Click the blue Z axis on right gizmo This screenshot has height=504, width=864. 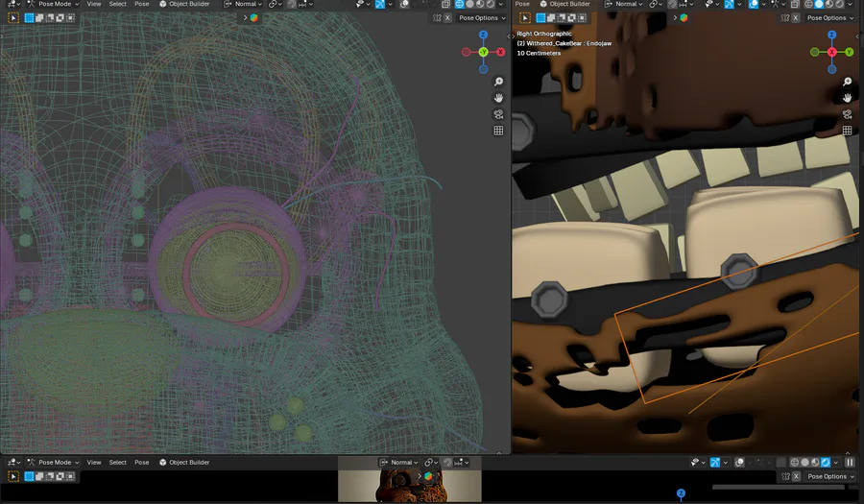point(832,35)
